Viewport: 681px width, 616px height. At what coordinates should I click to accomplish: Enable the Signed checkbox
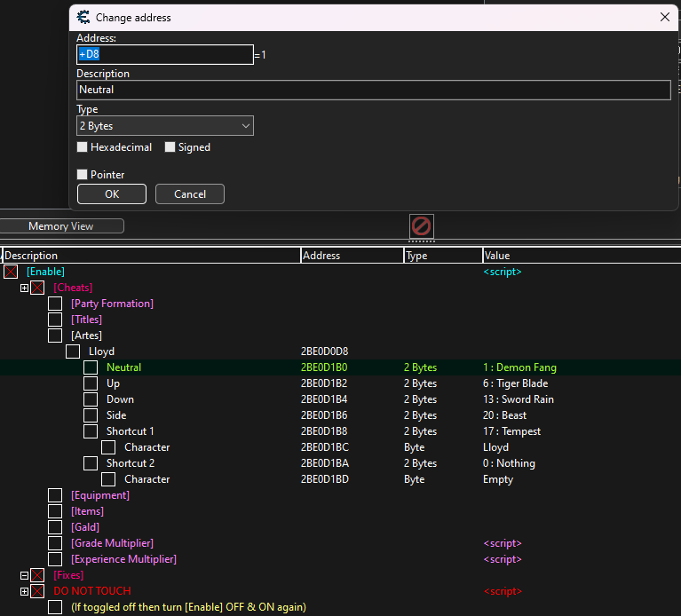pyautogui.click(x=170, y=147)
